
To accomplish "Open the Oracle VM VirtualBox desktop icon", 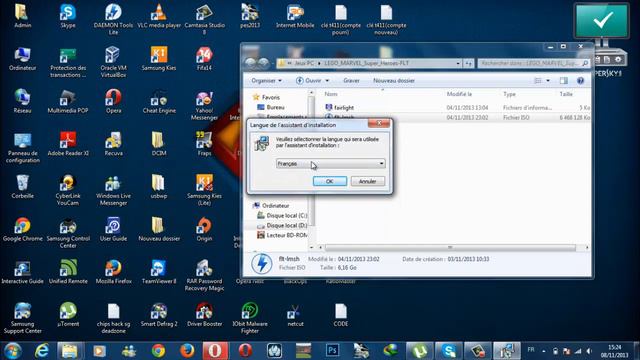I will pyautogui.click(x=113, y=61).
